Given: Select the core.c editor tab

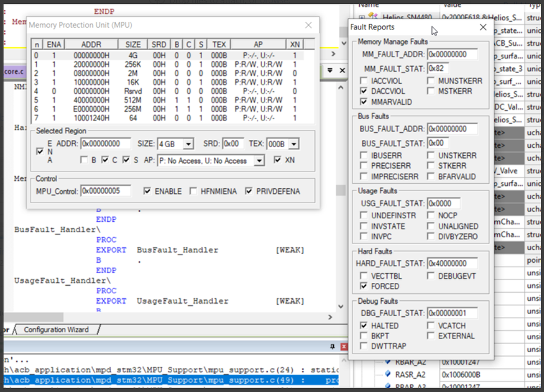Looking at the screenshot, I should (x=14, y=71).
